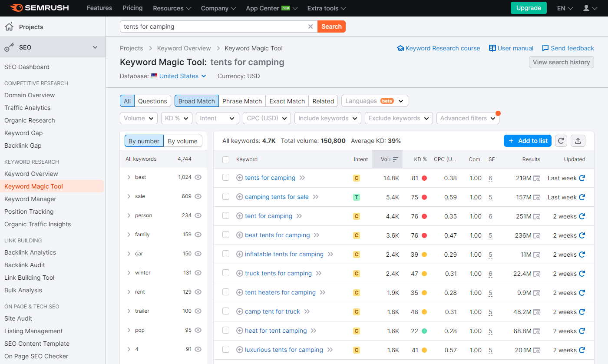The width and height of the screenshot is (608, 364).
Task: Check the 'tents for camping' row checkbox
Action: point(226,177)
